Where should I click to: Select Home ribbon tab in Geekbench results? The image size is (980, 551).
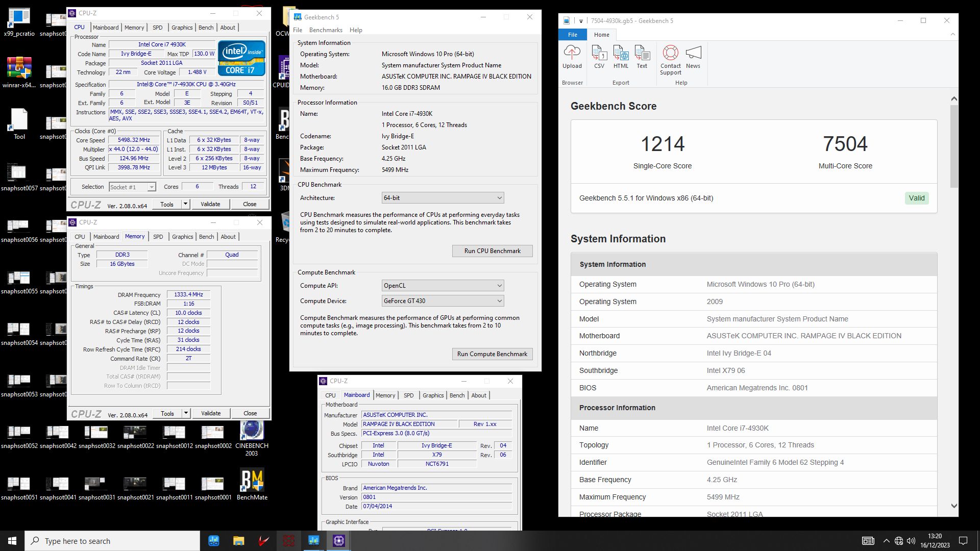pyautogui.click(x=601, y=35)
